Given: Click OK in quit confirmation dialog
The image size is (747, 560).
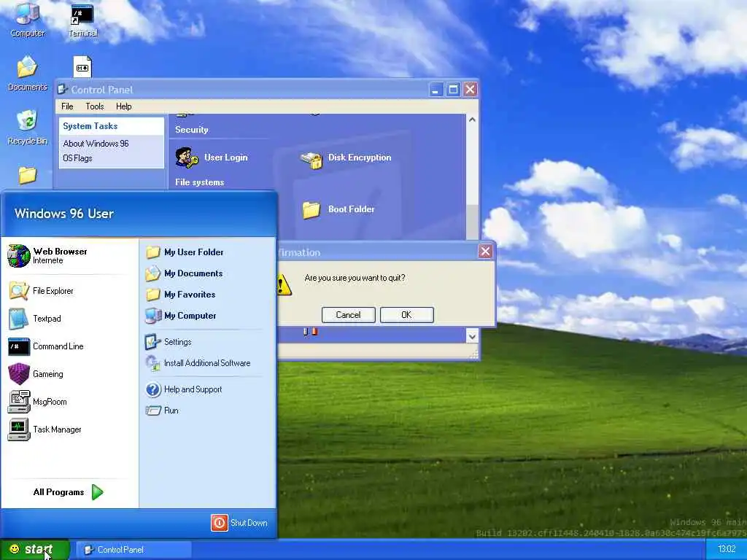Looking at the screenshot, I should click(x=406, y=315).
